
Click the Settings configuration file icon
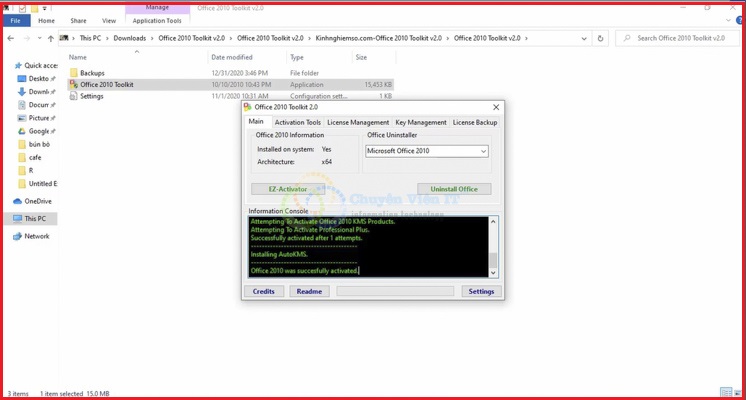pos(73,97)
